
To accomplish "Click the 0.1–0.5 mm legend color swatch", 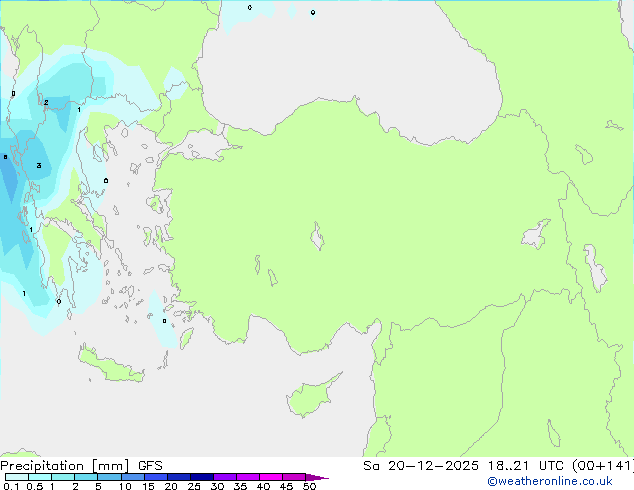I will pos(17,477).
